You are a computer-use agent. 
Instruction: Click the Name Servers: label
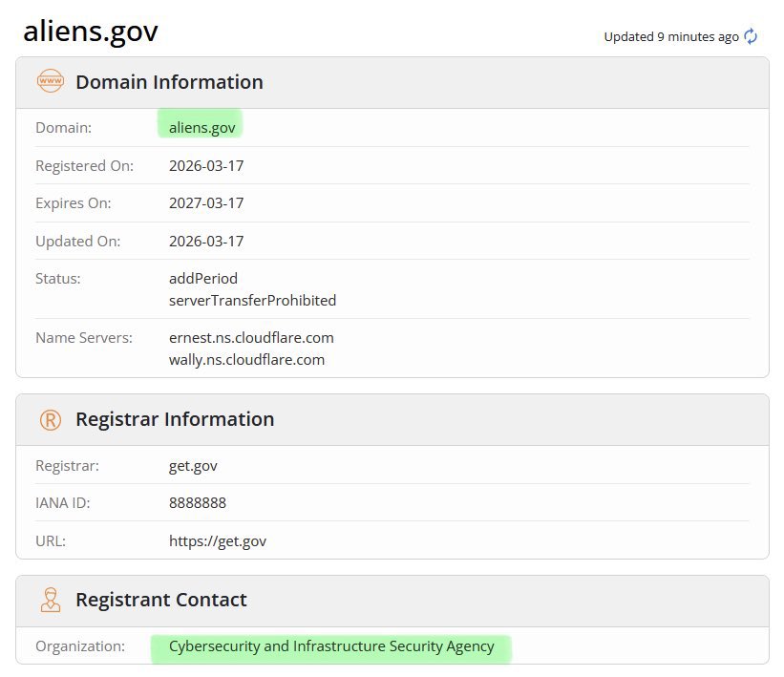pos(84,338)
